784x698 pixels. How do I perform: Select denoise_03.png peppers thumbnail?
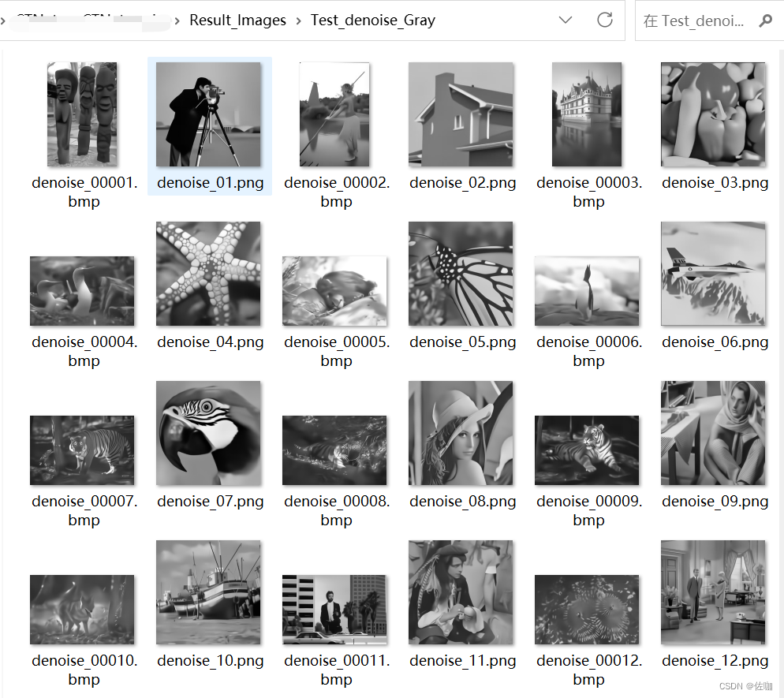713,114
